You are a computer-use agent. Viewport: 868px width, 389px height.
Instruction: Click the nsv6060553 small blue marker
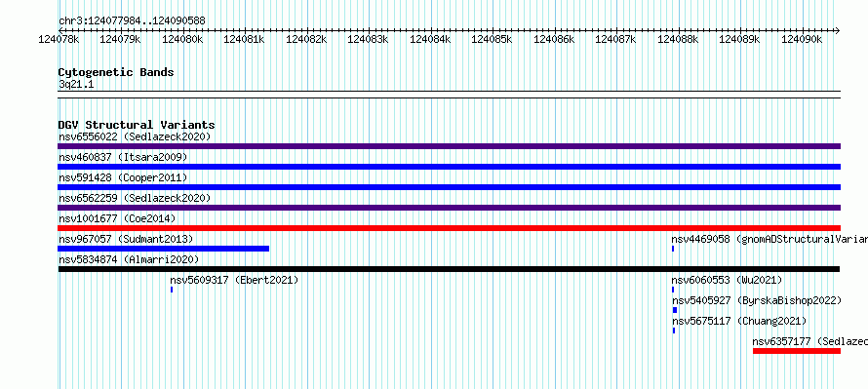click(673, 290)
